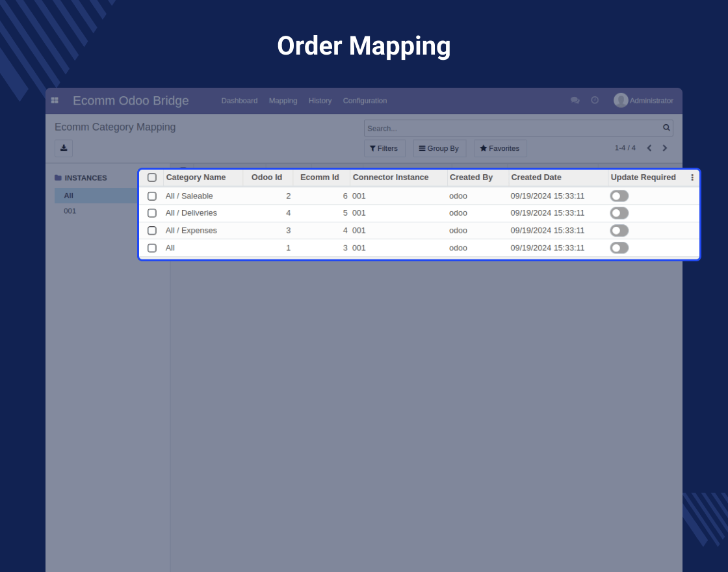Image resolution: width=728 pixels, height=572 pixels.
Task: Tick checkbox for All / Saleable row
Action: [x=152, y=196]
